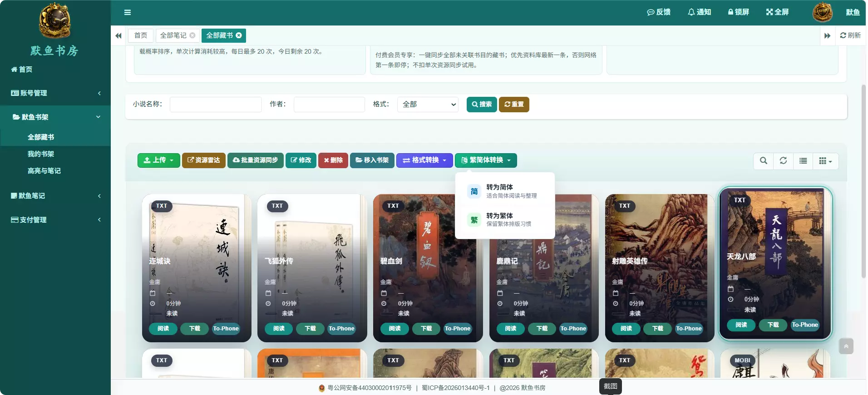Enter fullscreen with 全屏
868x395 pixels.
tap(777, 12)
